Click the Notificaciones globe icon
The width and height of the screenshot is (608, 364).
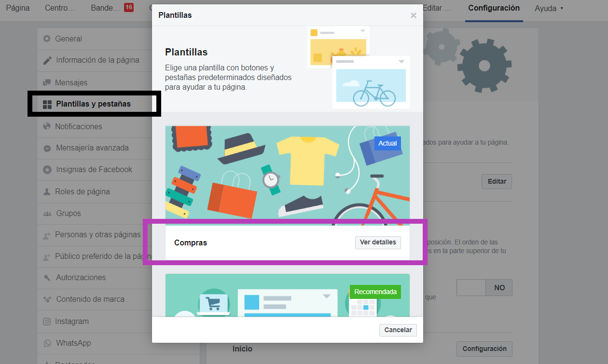click(x=47, y=126)
